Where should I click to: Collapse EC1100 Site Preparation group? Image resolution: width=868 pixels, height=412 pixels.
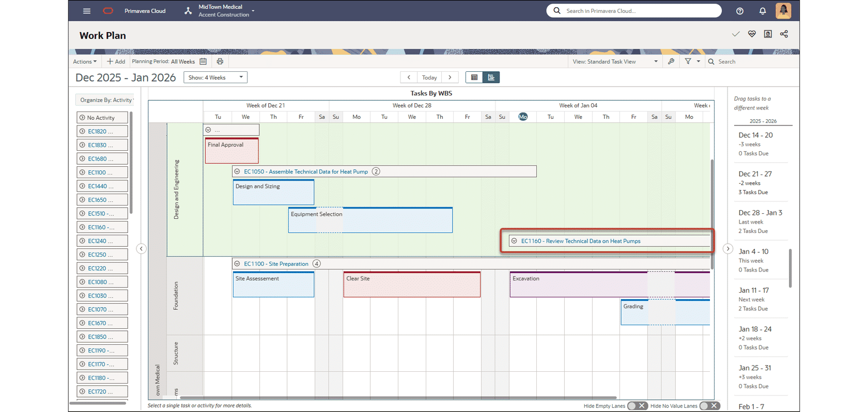(x=237, y=264)
